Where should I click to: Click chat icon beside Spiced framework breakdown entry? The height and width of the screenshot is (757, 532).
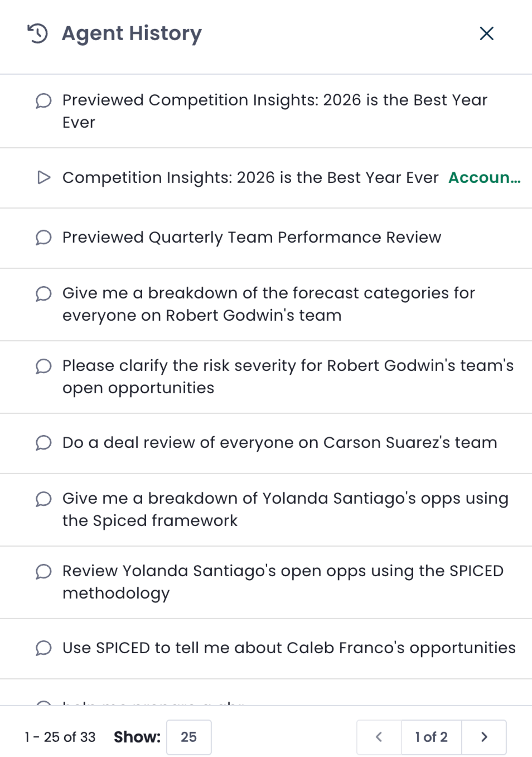(43, 499)
